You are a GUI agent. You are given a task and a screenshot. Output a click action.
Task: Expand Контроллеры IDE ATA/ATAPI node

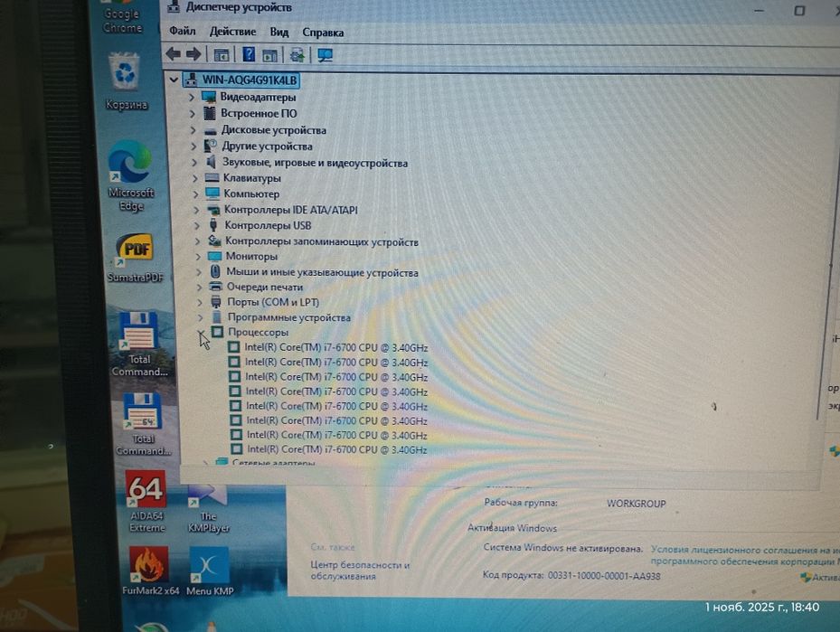[196, 210]
